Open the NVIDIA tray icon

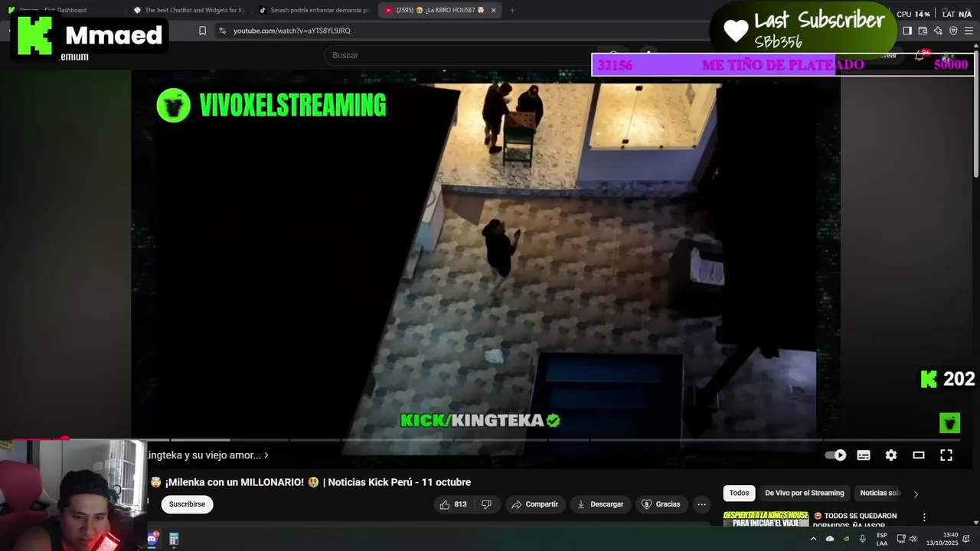click(x=846, y=539)
